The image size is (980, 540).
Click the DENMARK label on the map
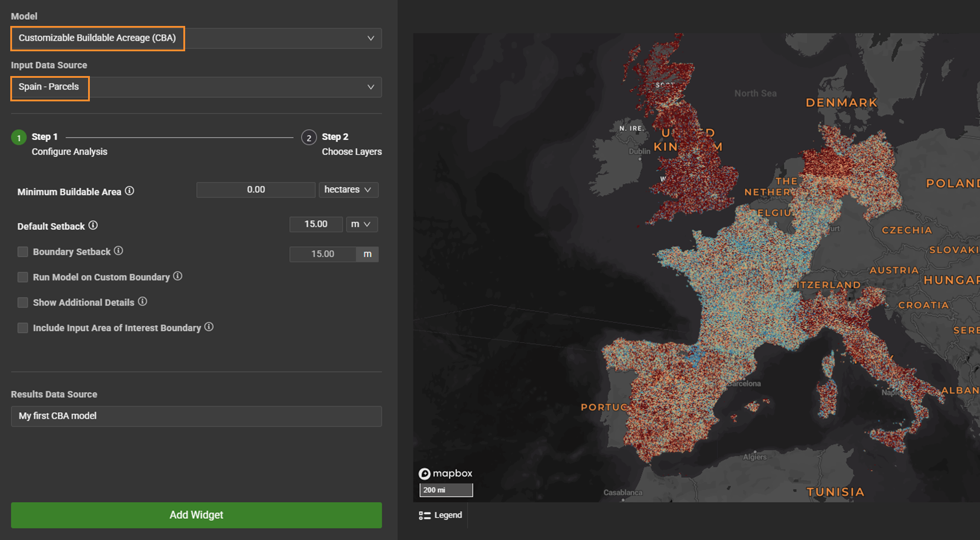[841, 103]
